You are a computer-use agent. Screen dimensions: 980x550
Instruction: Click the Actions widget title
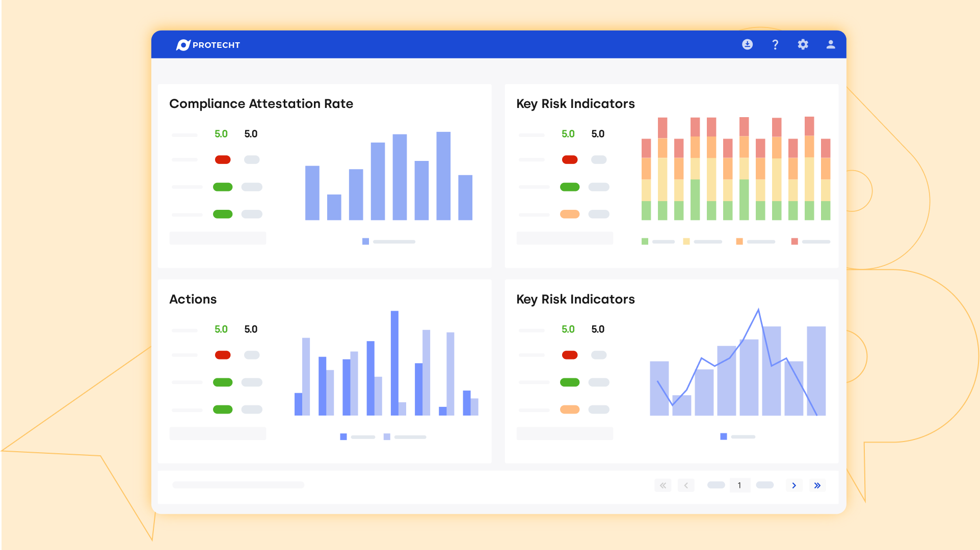tap(193, 299)
